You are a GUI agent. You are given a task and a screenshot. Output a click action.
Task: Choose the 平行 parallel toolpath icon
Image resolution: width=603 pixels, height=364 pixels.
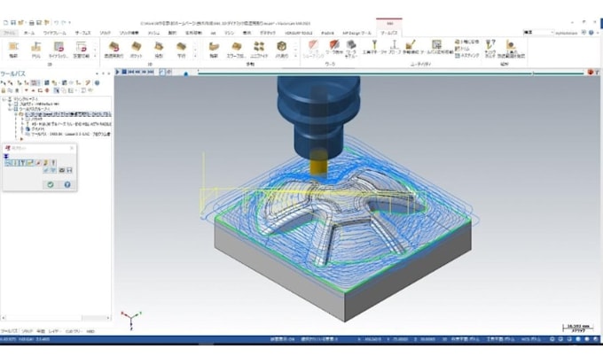[181, 50]
